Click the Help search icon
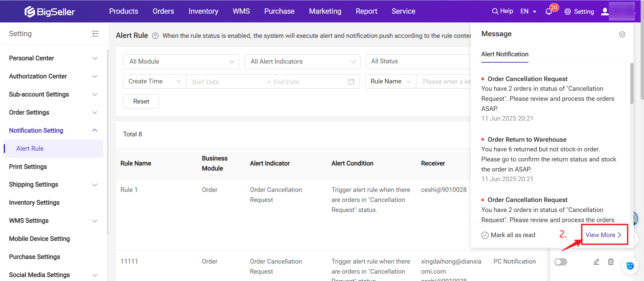This screenshot has width=644, height=281. [495, 11]
